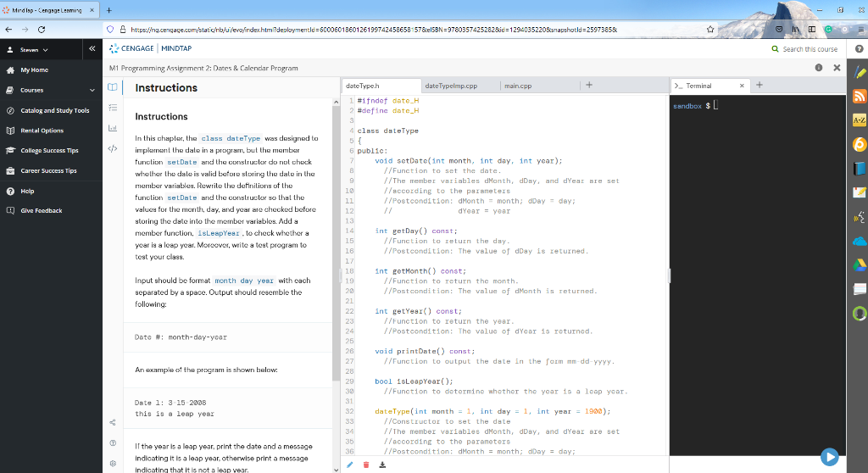The height and width of the screenshot is (473, 868).
Task: Expand the Courses menu
Action: pos(51,91)
